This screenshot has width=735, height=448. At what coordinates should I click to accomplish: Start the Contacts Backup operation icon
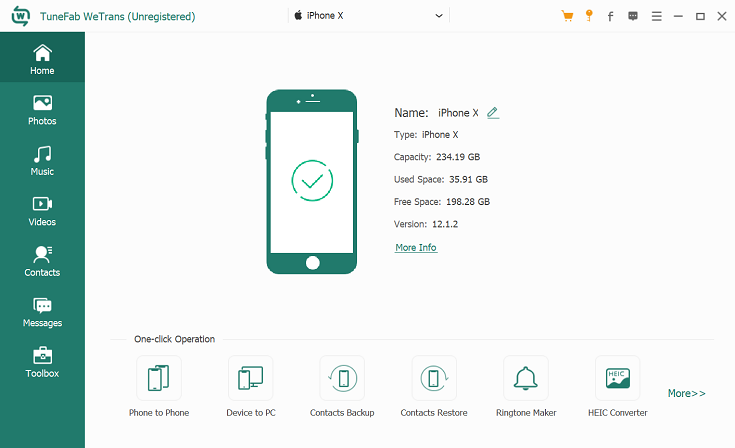342,378
